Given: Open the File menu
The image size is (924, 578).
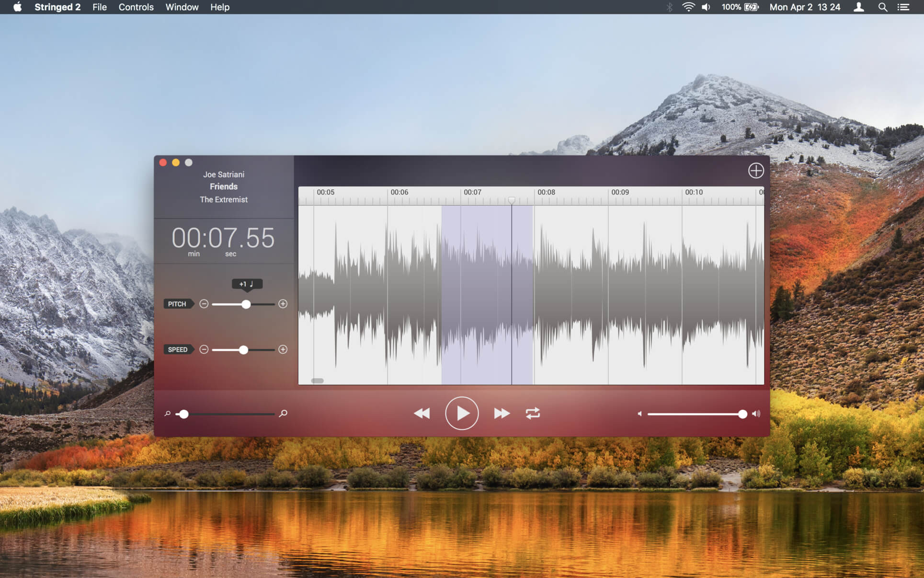Looking at the screenshot, I should (99, 7).
